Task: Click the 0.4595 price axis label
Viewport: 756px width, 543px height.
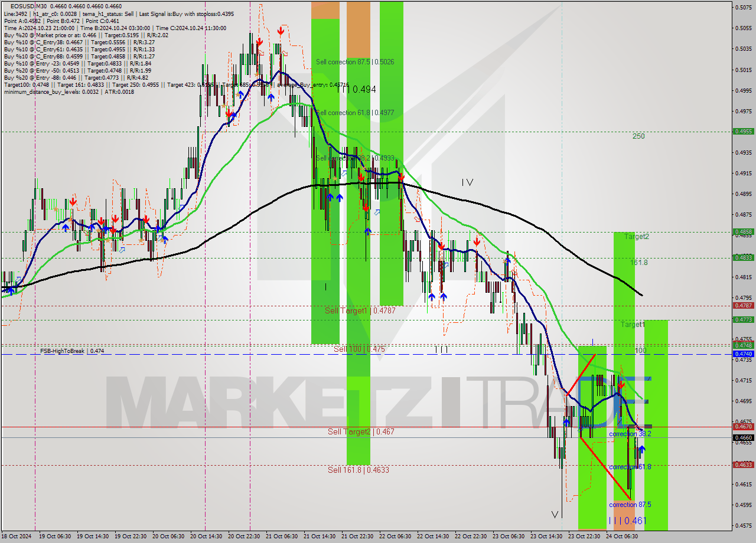Action: pyautogui.click(x=743, y=505)
